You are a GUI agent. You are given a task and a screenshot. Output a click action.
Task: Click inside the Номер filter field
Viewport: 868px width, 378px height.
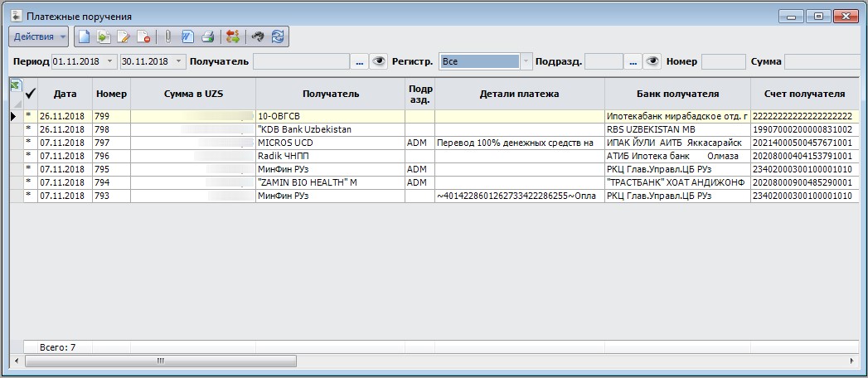723,61
